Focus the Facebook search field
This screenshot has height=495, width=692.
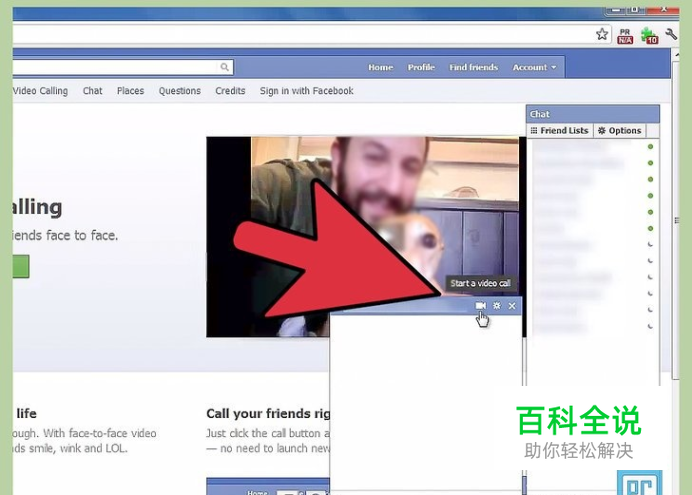tap(123, 67)
